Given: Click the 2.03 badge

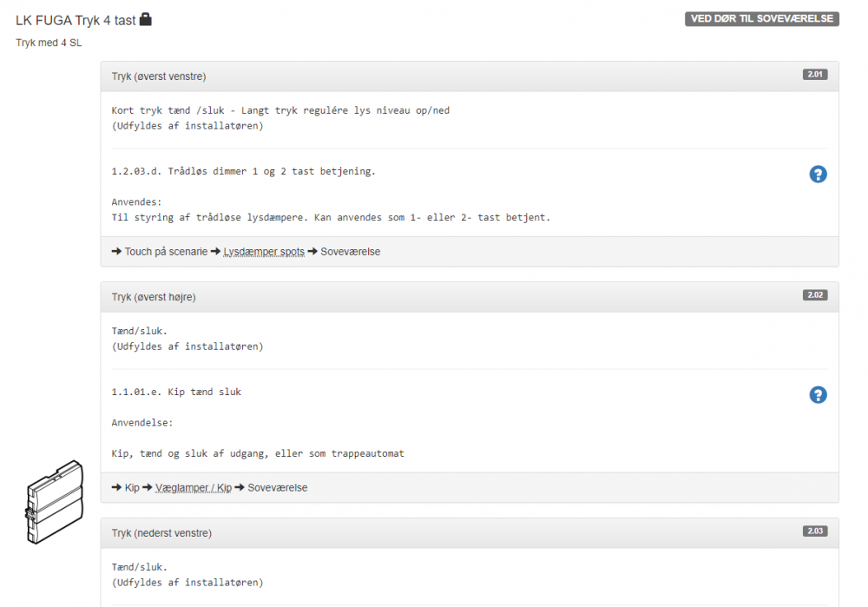Looking at the screenshot, I should (815, 531).
